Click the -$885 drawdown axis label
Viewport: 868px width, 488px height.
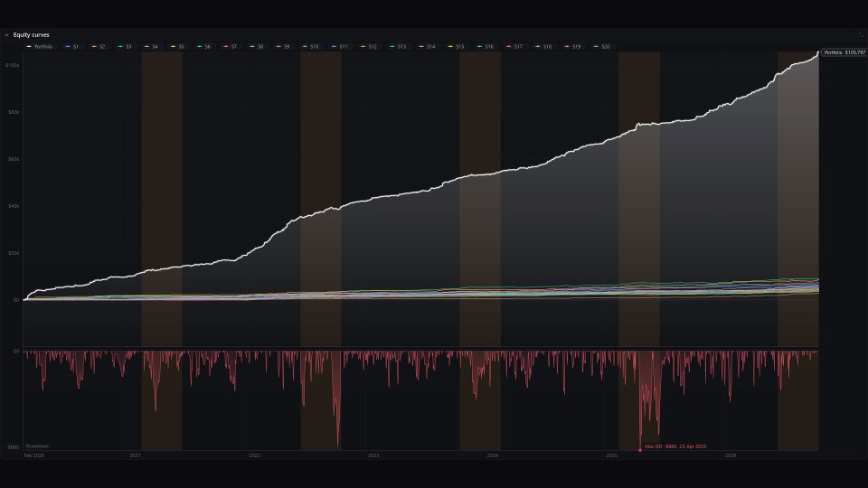click(13, 446)
